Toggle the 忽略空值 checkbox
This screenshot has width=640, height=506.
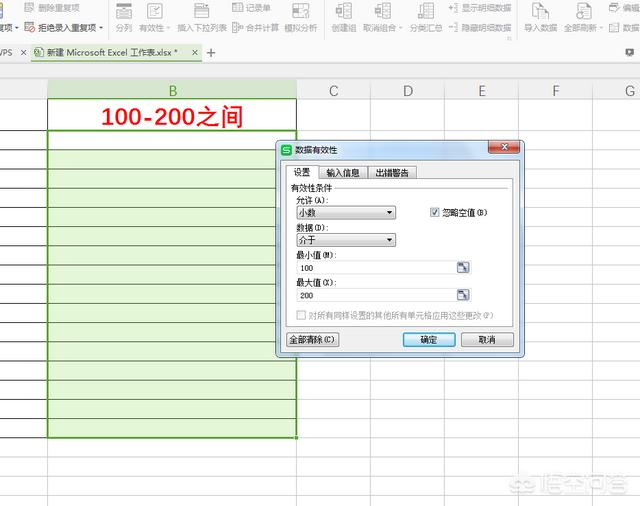pyautogui.click(x=435, y=212)
